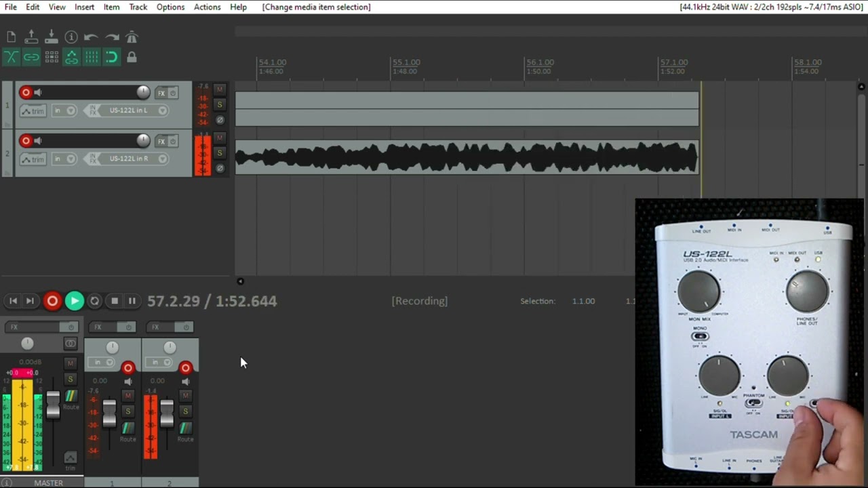Open the File menu
Viewport: 868px width, 488px height.
point(11,7)
